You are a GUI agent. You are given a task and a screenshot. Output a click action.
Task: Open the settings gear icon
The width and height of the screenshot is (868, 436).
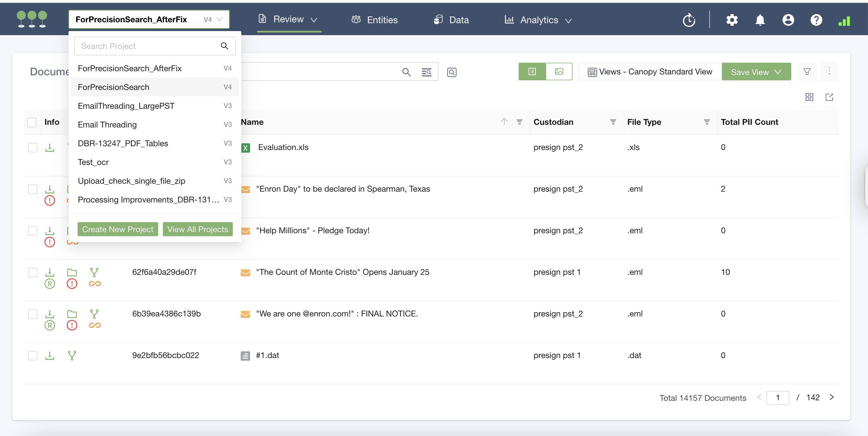click(732, 20)
